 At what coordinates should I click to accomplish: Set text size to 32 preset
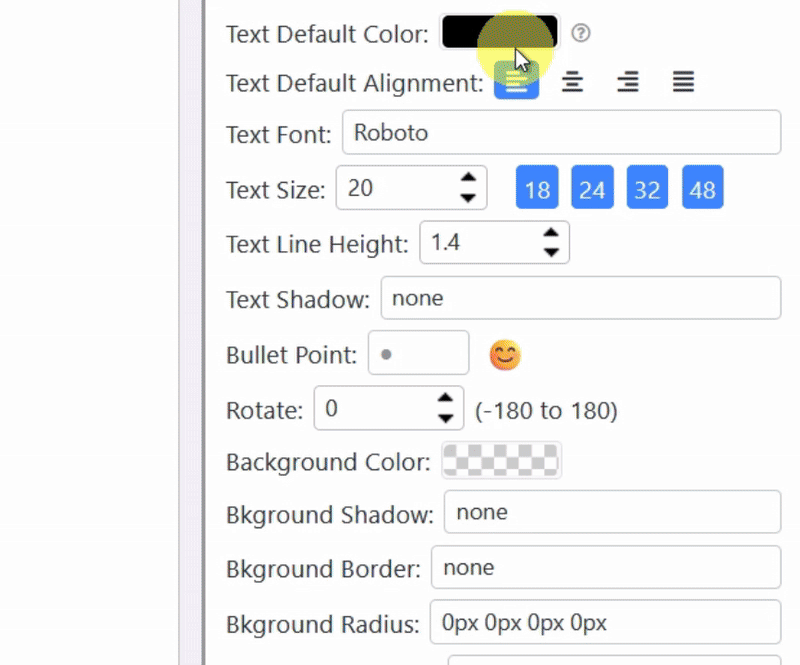click(x=647, y=189)
